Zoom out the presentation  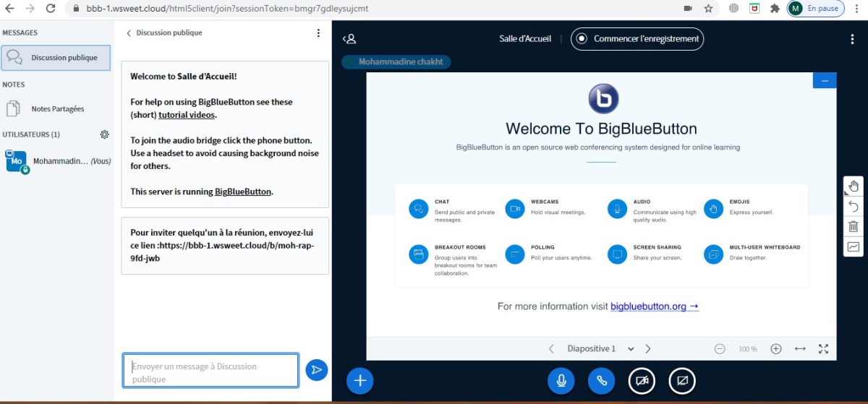[720, 348]
